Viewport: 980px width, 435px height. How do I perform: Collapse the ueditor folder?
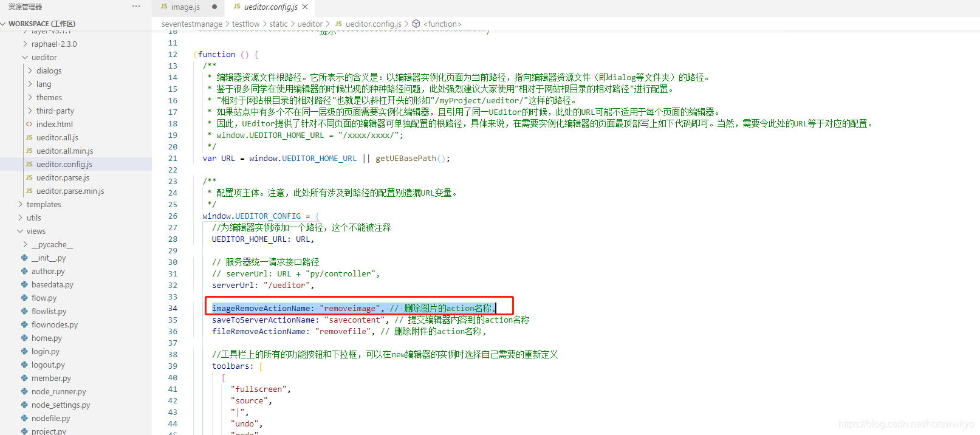click(44, 57)
